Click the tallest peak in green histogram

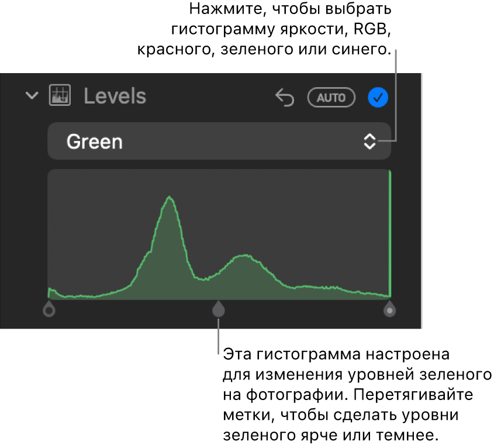pos(170,198)
